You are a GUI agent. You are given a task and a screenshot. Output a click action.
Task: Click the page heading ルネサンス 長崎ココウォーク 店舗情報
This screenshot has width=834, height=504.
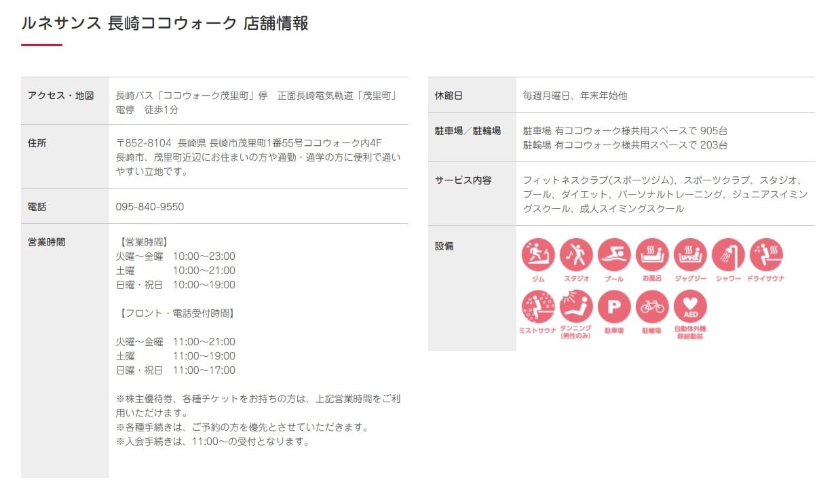pos(165,23)
